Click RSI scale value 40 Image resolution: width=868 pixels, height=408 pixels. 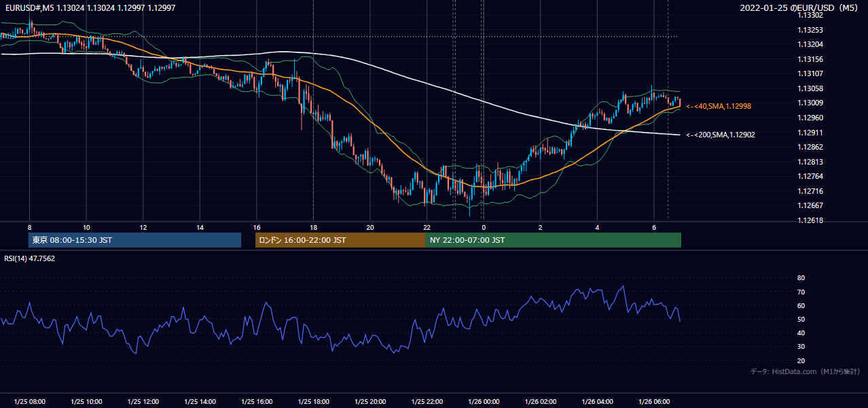801,333
